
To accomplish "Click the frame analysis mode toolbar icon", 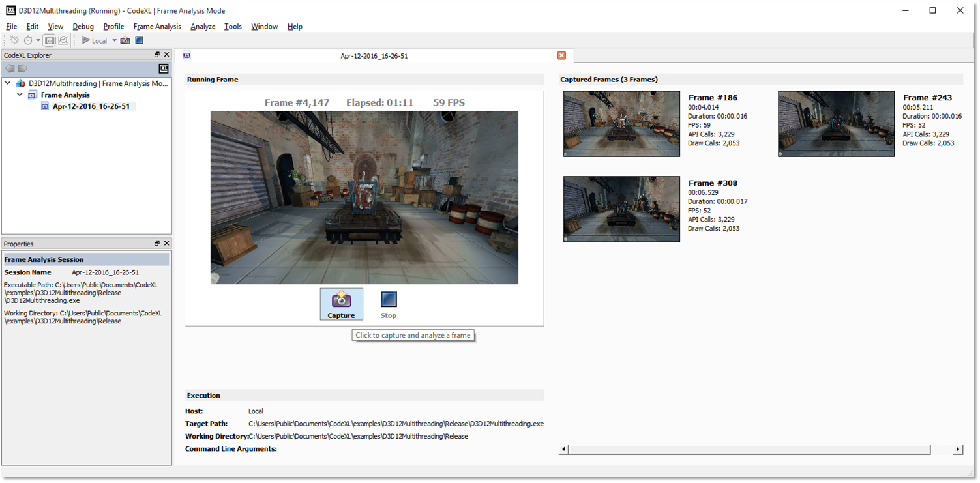I will [x=50, y=40].
